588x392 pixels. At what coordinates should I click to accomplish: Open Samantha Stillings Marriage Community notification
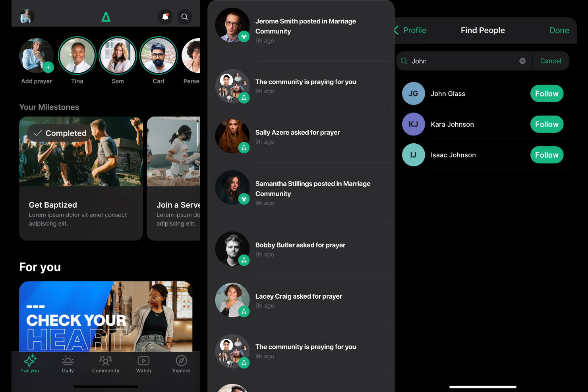click(301, 193)
